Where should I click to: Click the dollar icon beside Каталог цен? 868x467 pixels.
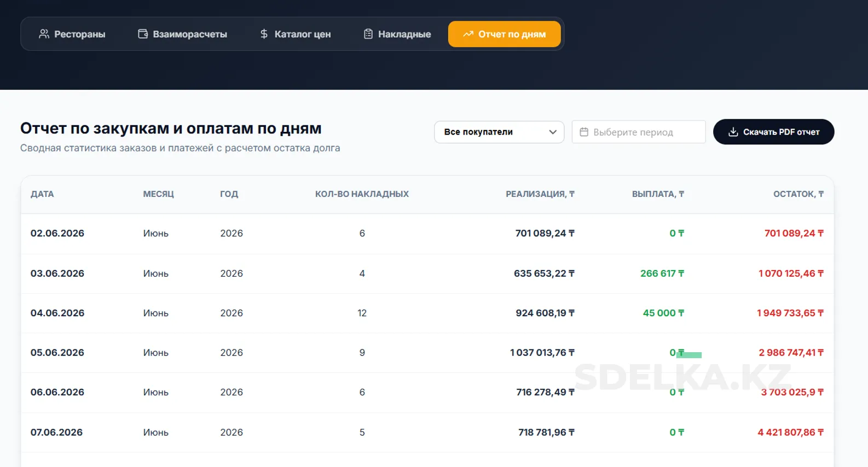tap(264, 34)
